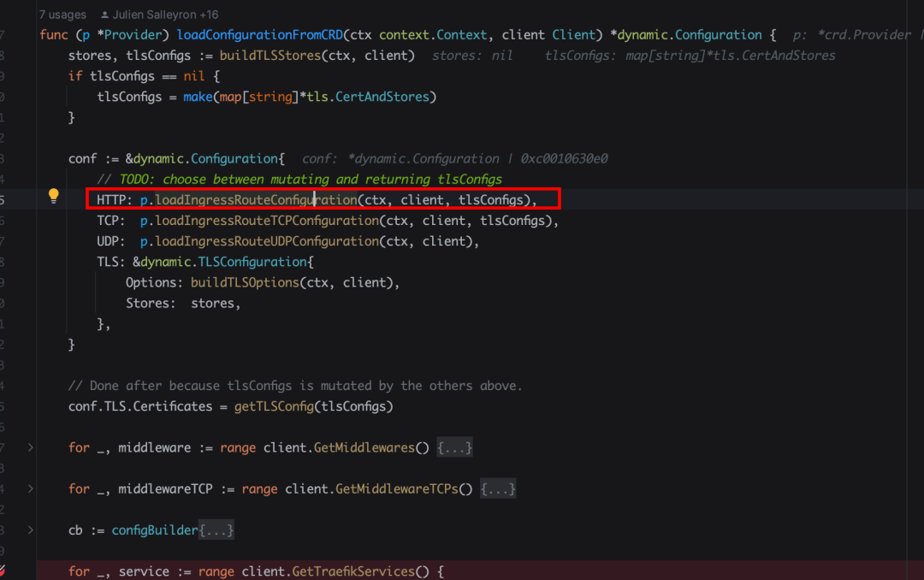Viewport: 924px width, 580px height.
Task: Click the GetMiddlewareTCPs method name
Action: pyautogui.click(x=397, y=488)
